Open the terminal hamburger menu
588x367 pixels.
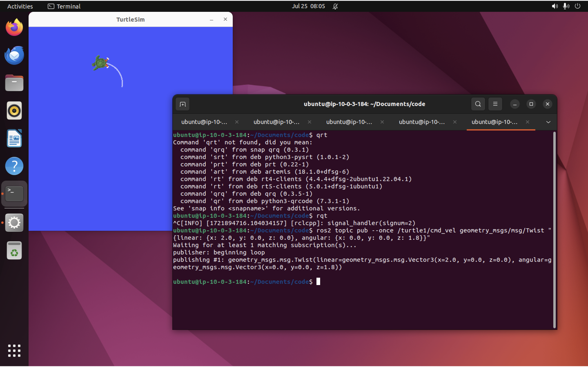(495, 104)
